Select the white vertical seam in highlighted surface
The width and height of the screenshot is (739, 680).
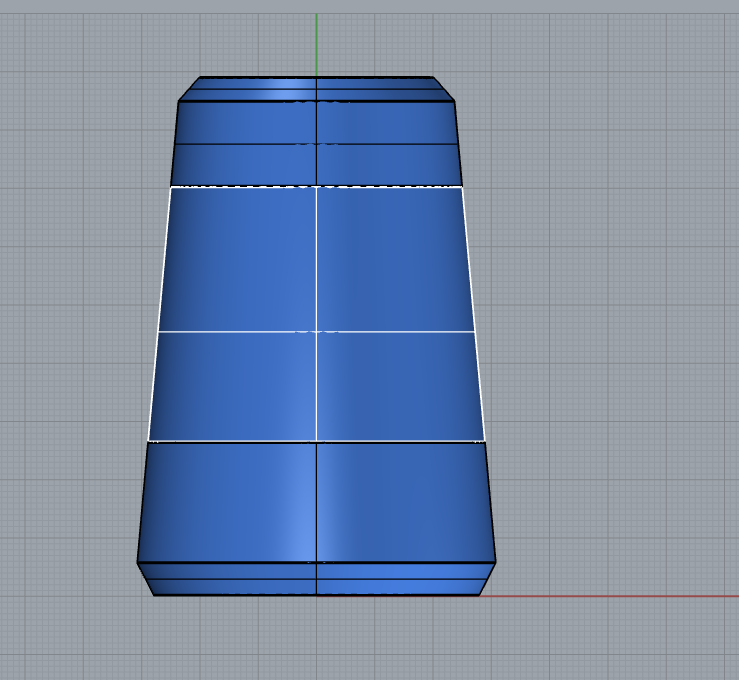pyautogui.click(x=316, y=260)
